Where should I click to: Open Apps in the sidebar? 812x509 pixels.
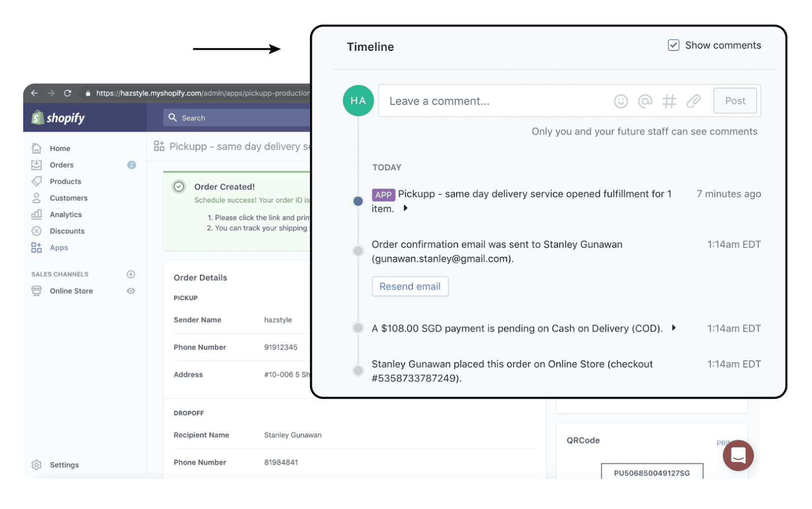(x=59, y=247)
